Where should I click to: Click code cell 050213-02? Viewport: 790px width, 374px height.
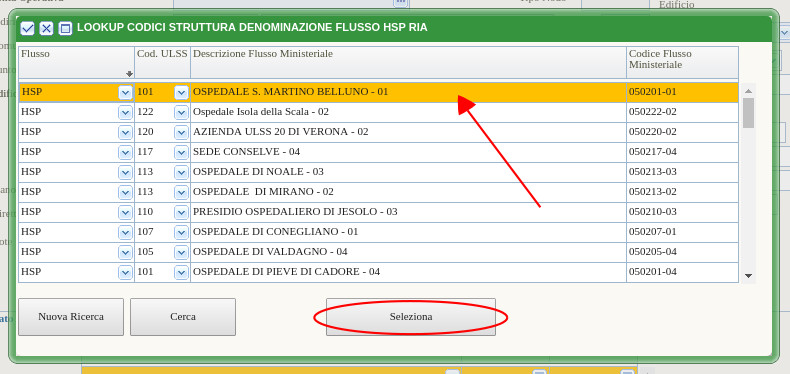(682, 192)
